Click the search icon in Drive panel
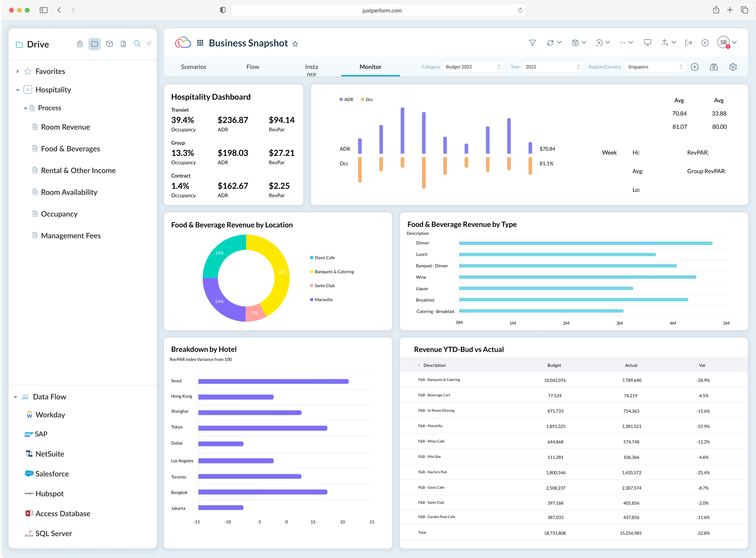 [137, 44]
